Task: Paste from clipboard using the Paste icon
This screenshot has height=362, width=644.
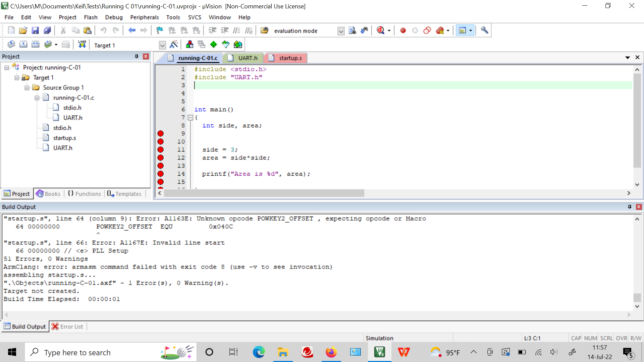Action: click(88, 31)
